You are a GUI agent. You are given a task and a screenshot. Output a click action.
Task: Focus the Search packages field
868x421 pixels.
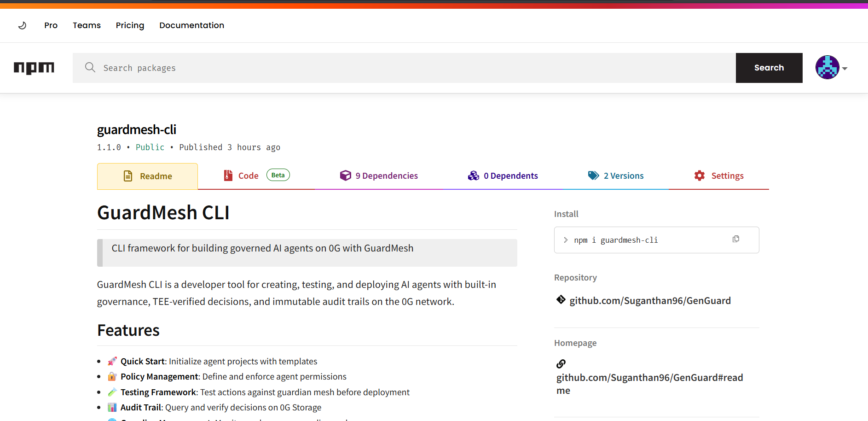tap(404, 68)
